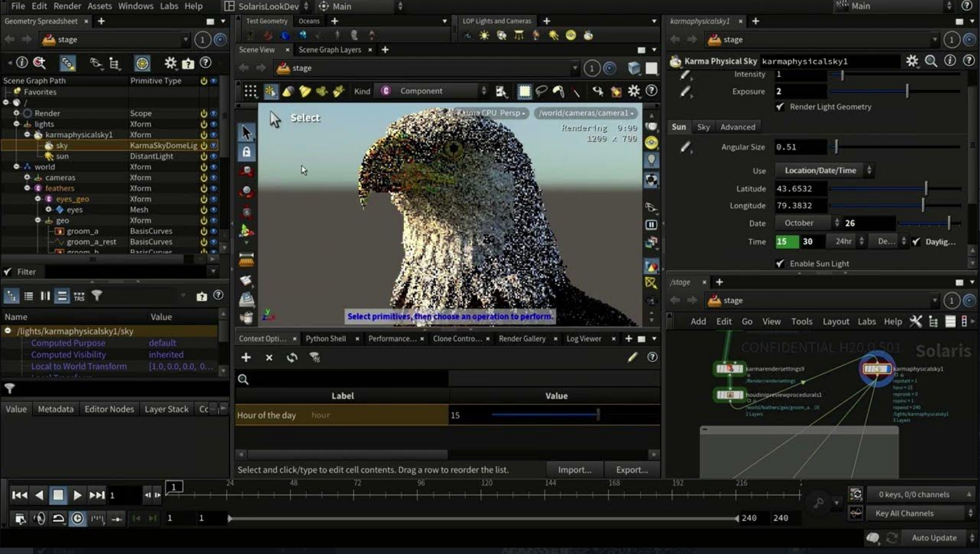The height and width of the screenshot is (554, 980).
Task: Click the plus icon to add context option
Action: tap(246, 357)
